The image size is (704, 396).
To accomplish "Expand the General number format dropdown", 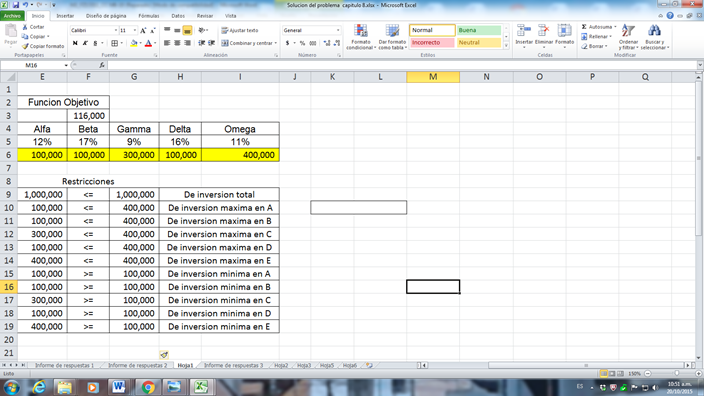I will click(x=338, y=30).
